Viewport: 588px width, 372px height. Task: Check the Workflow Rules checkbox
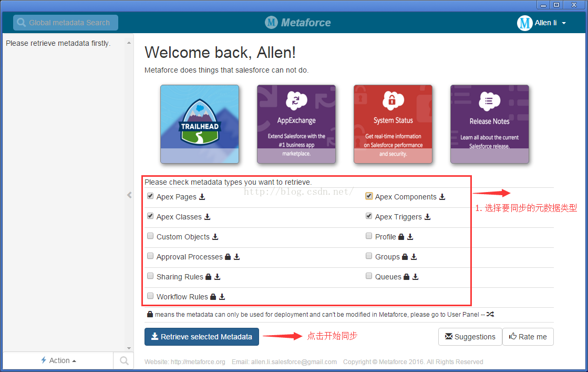tap(150, 296)
